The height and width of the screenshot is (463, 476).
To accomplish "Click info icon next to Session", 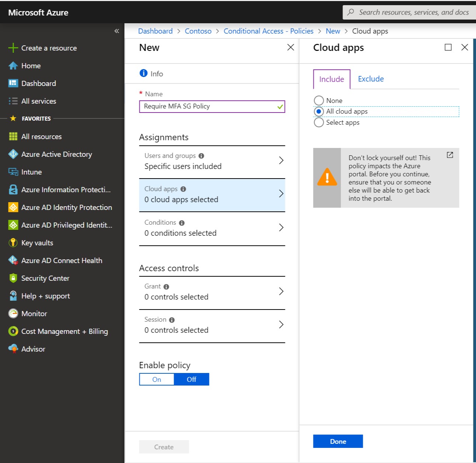I will 172,320.
